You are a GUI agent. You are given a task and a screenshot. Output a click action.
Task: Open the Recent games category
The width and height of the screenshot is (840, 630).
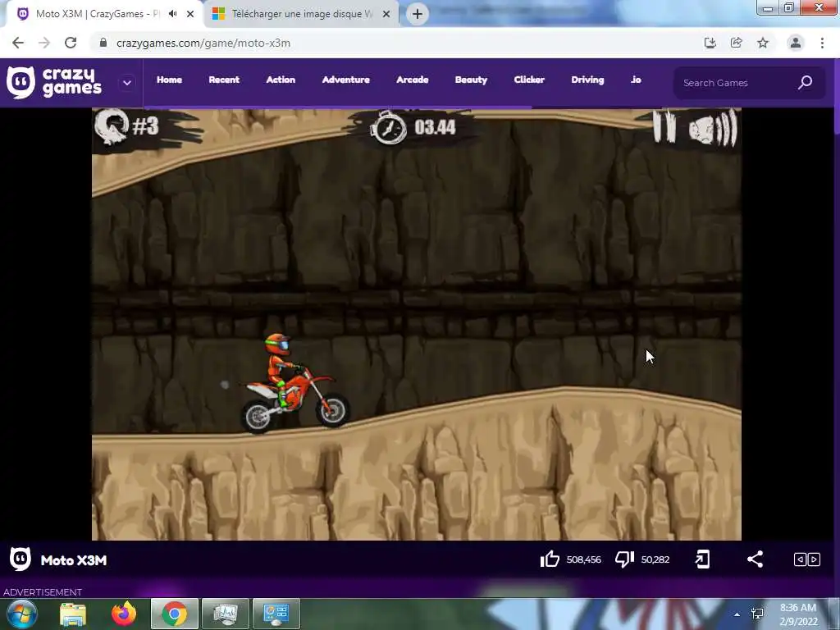coord(224,80)
